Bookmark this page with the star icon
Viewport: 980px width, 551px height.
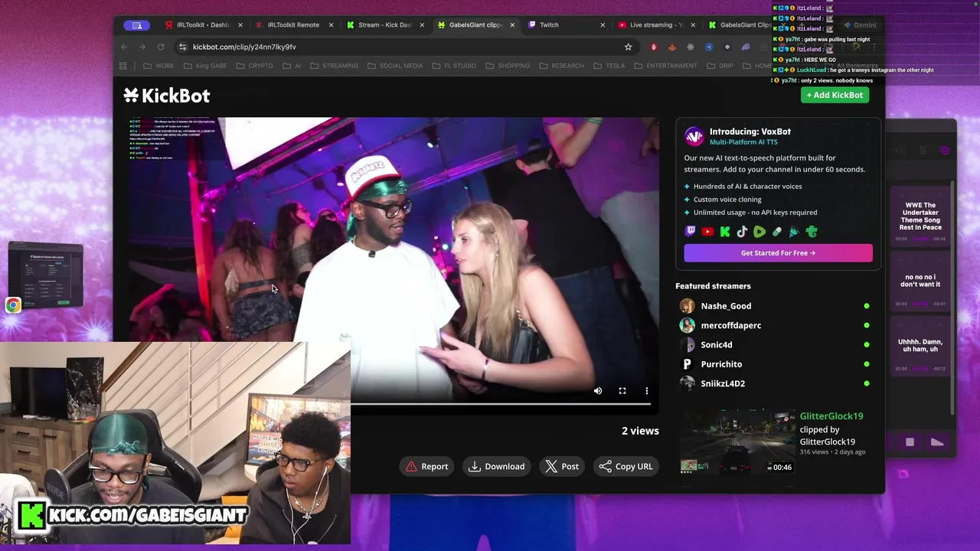(629, 47)
